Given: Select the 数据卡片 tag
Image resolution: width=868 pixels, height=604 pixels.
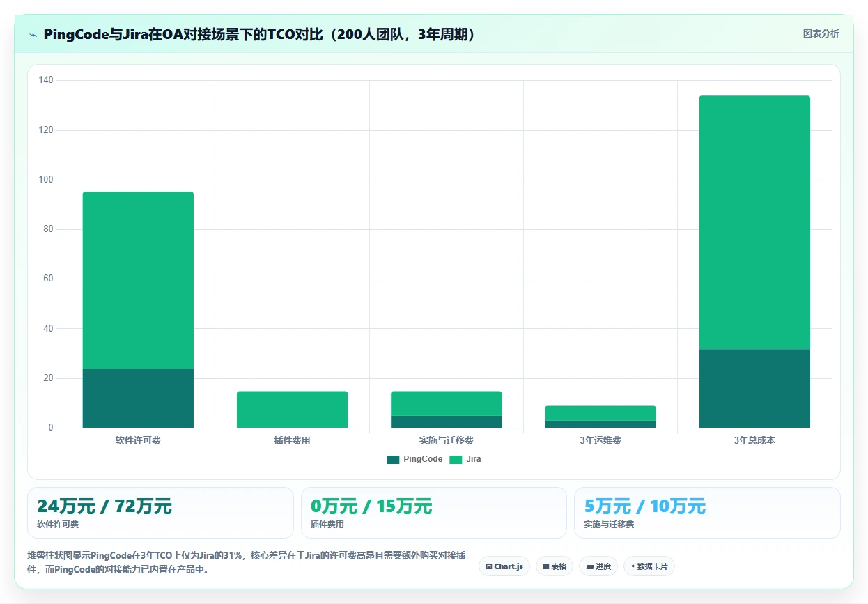Looking at the screenshot, I should click(649, 566).
